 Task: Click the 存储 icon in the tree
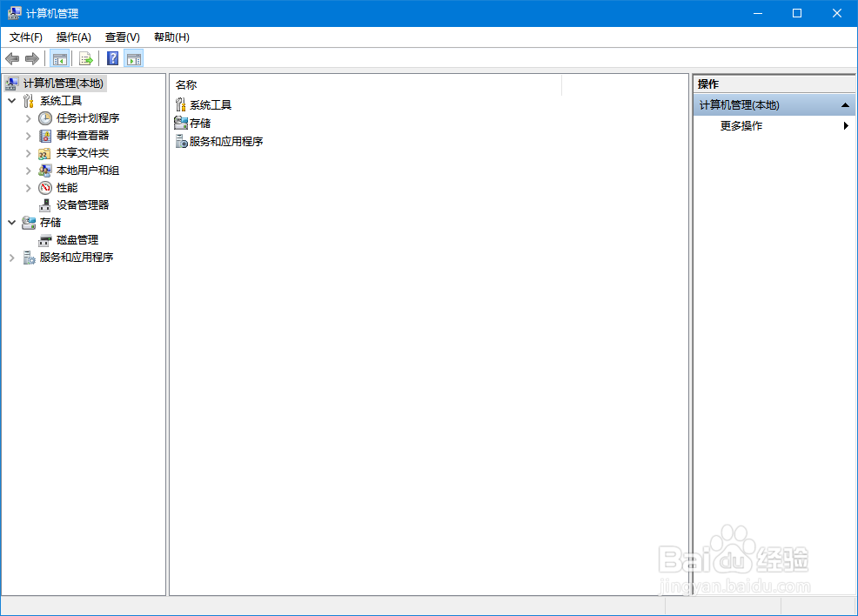coord(29,223)
